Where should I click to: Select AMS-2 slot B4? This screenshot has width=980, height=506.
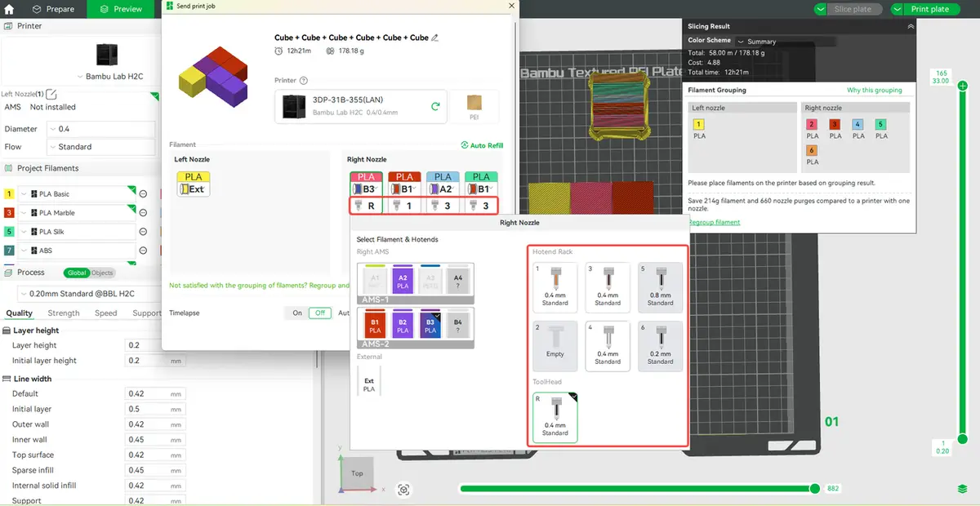click(458, 324)
